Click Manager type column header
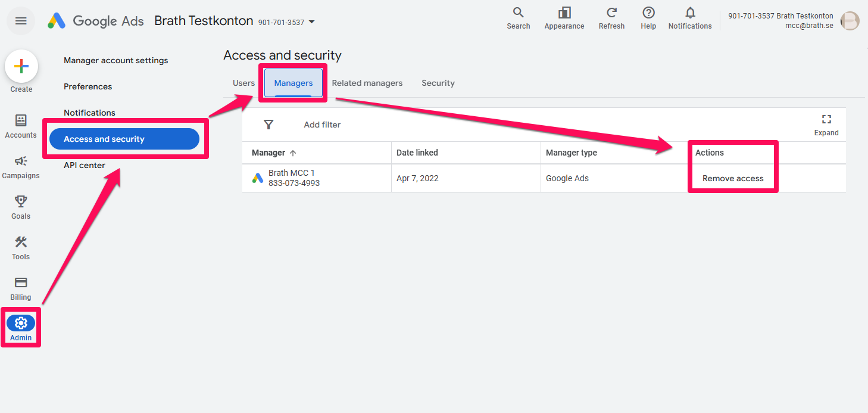Screen dimensions: 868x413 tap(572, 153)
